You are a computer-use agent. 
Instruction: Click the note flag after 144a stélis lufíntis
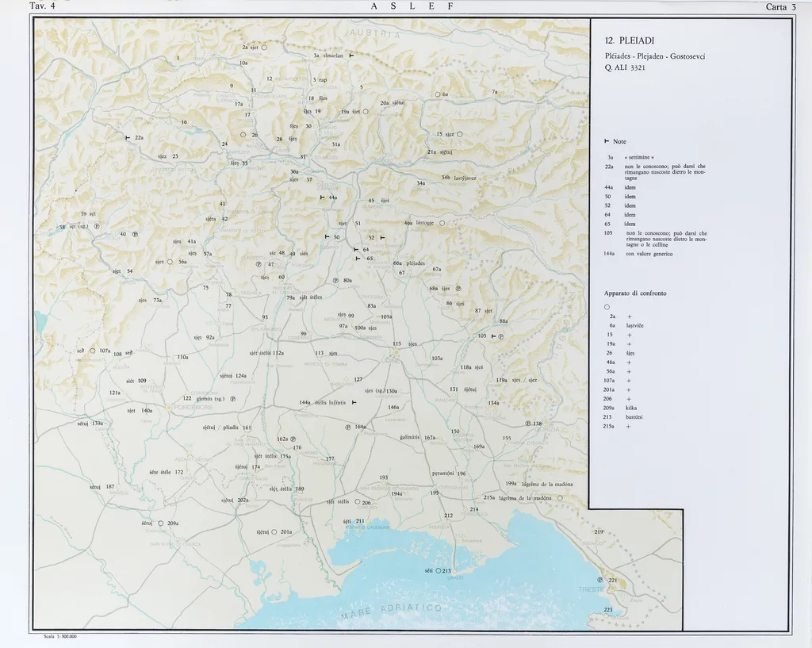tap(354, 403)
